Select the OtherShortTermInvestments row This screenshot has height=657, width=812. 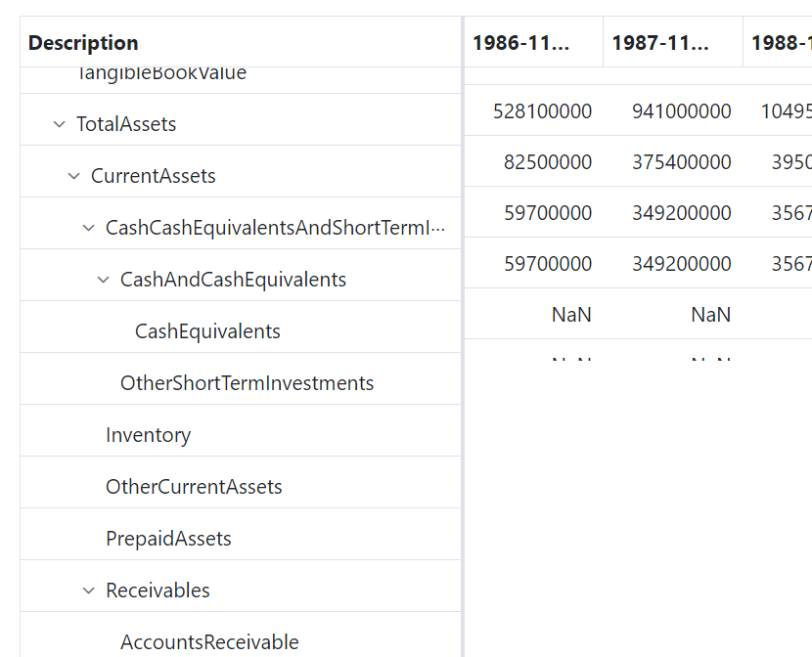coord(247,383)
